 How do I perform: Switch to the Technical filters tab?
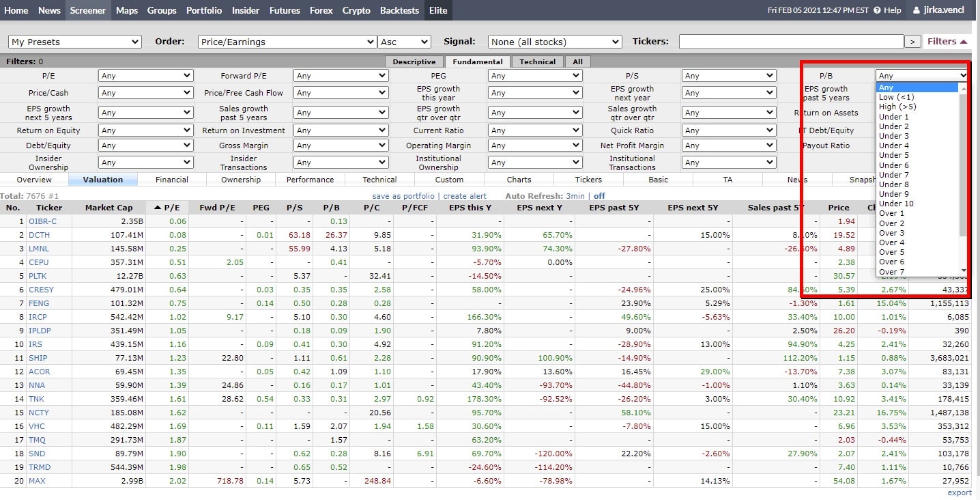tap(537, 61)
